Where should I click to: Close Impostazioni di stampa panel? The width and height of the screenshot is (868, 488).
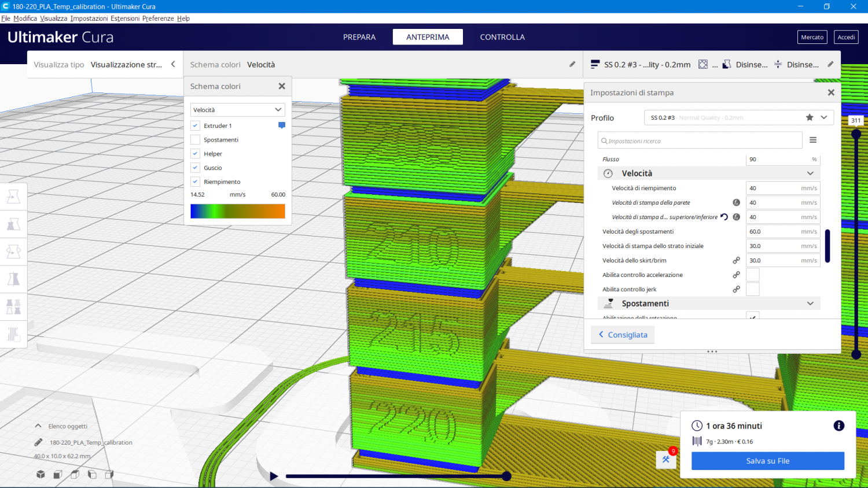click(x=831, y=93)
